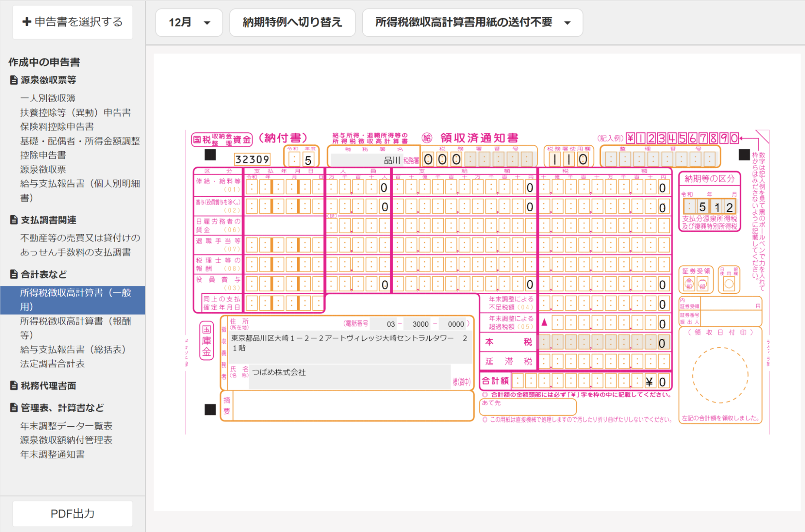805x532 pixels.
Task: Open 源泉徴収額納付管理表
Action: click(66, 440)
